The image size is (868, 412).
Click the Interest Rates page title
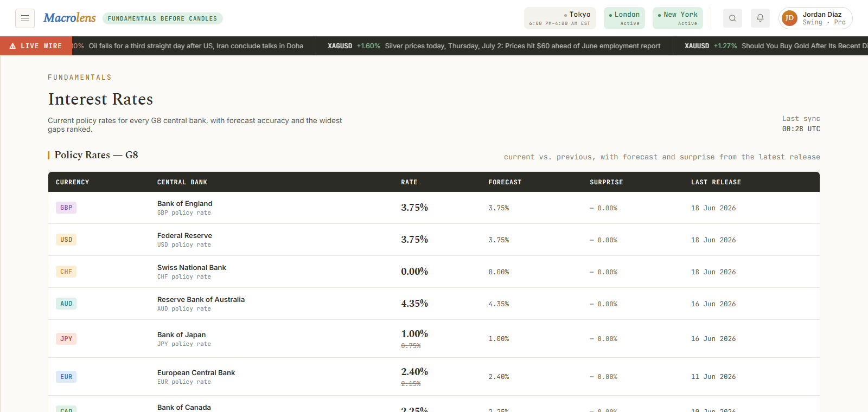click(x=100, y=99)
